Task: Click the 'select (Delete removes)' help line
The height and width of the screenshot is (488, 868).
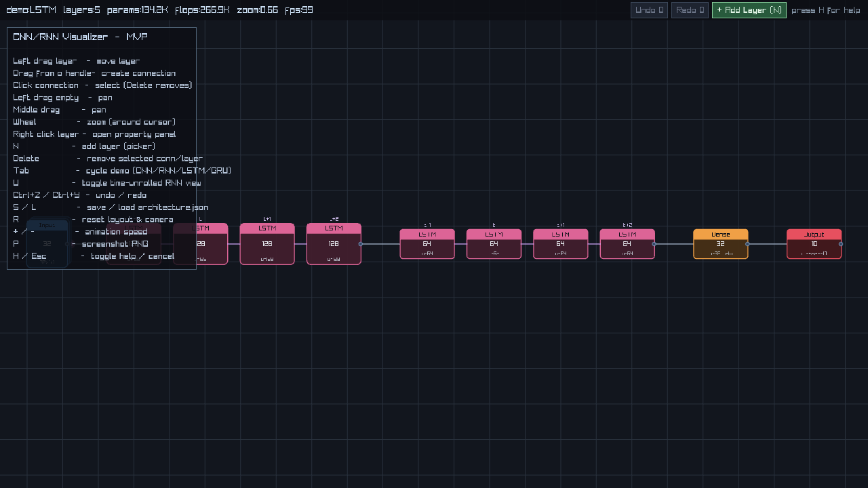Action: tap(144, 85)
